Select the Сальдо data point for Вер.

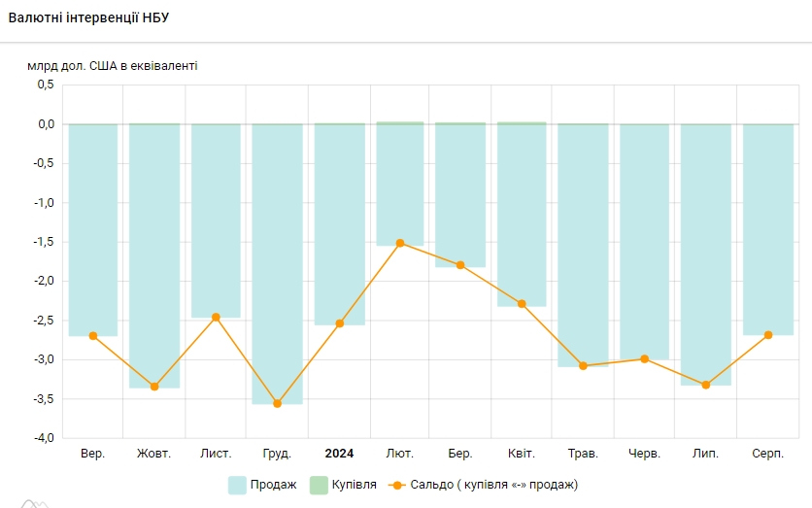[x=93, y=336]
